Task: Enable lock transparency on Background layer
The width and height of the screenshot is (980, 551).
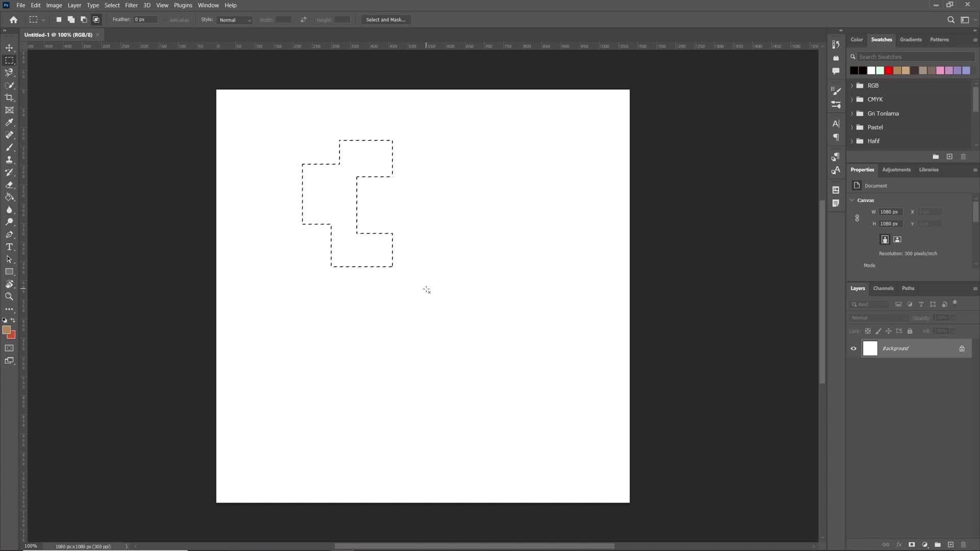Action: [x=868, y=331]
